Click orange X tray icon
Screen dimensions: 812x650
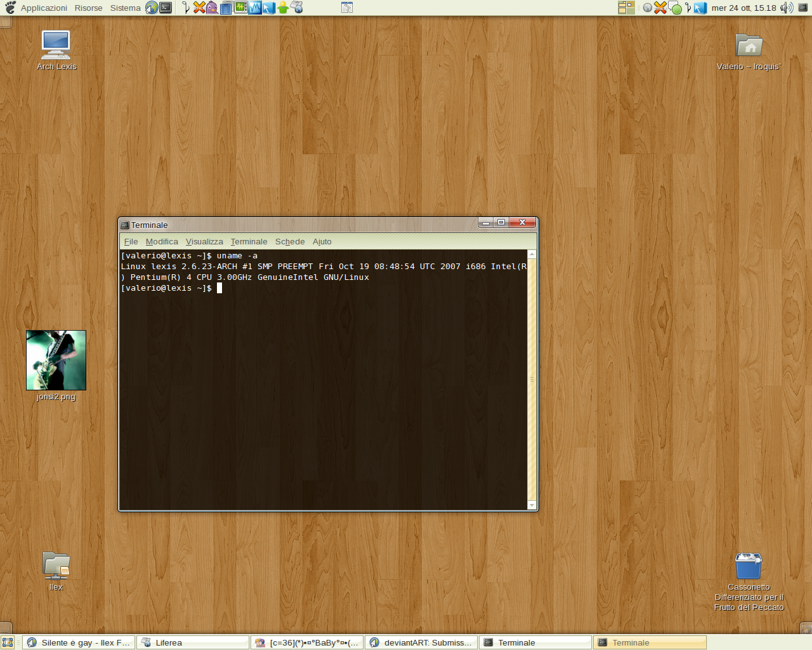660,8
